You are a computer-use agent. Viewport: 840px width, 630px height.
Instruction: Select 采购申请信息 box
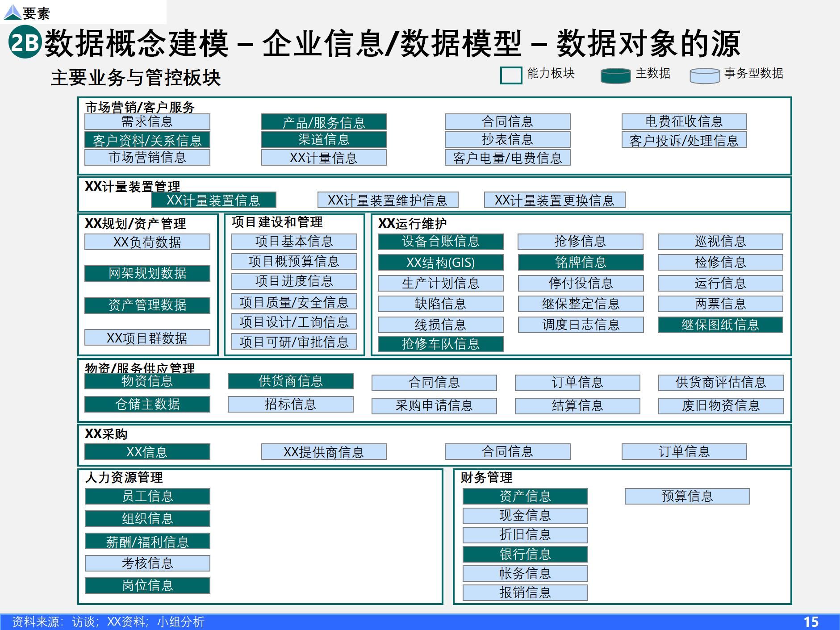pyautogui.click(x=435, y=406)
